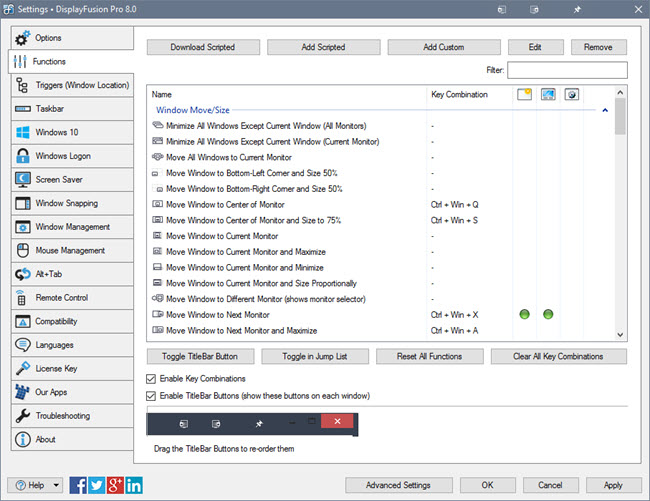The image size is (650, 501).
Task: Click the OK button
Action: [x=488, y=485]
